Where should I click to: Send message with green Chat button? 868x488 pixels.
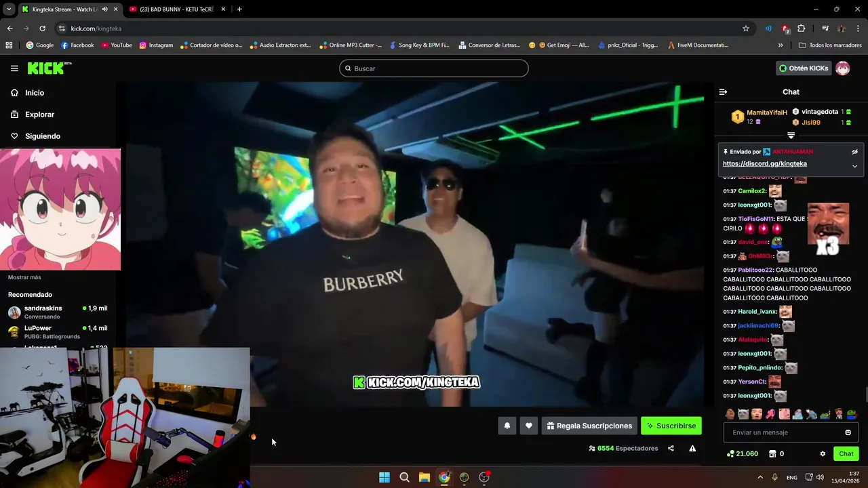[x=846, y=453]
